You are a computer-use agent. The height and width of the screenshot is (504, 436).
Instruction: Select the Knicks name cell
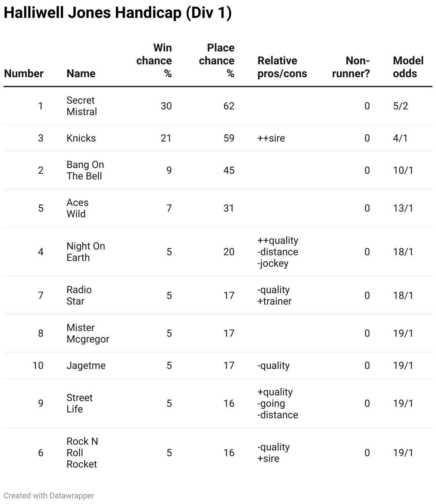pyautogui.click(x=81, y=138)
